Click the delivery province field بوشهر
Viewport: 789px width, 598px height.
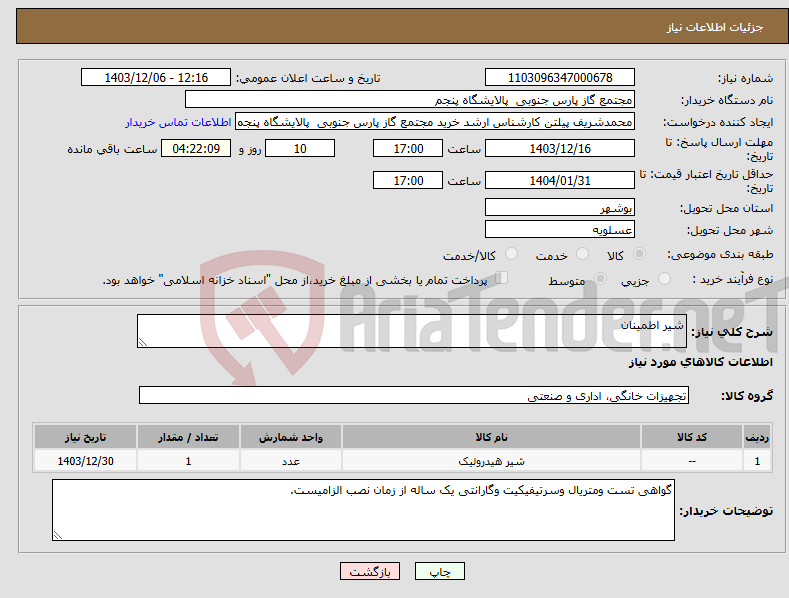pos(560,207)
